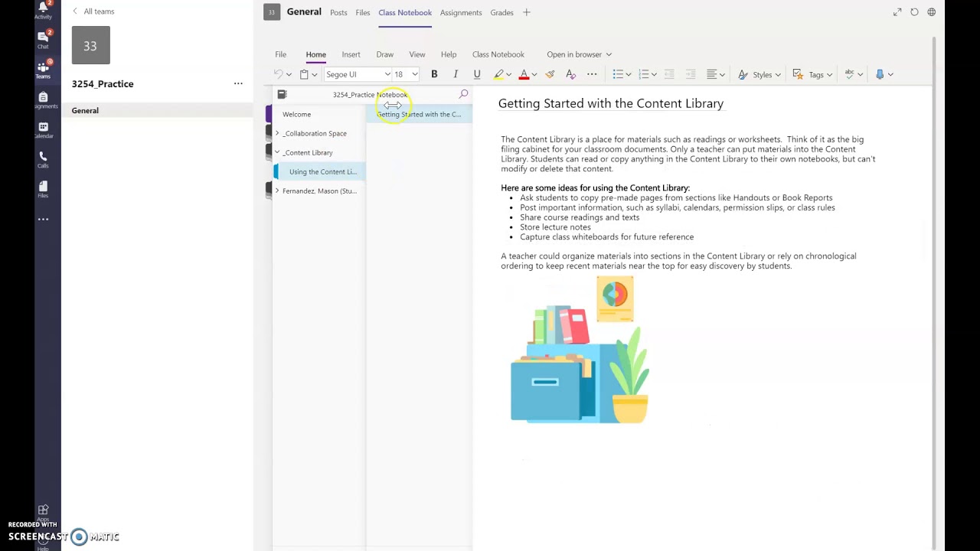Open Calls in the Teams rail
Image resolution: width=980 pixels, height=551 pixels.
(43, 159)
